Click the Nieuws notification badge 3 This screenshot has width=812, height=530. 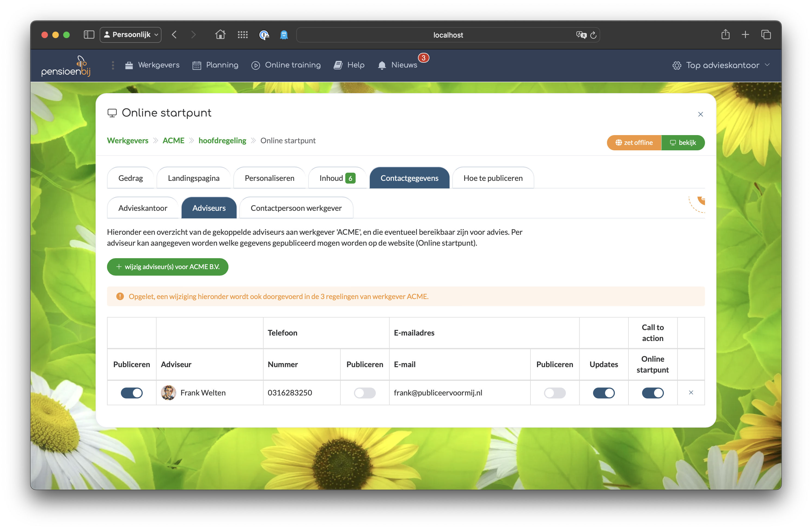pyautogui.click(x=423, y=58)
